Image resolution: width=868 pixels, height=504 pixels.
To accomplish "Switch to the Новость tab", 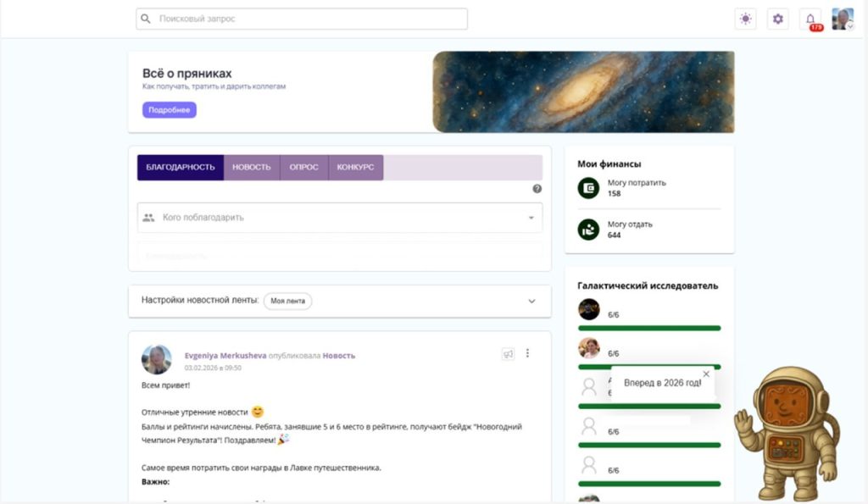I will click(x=251, y=167).
